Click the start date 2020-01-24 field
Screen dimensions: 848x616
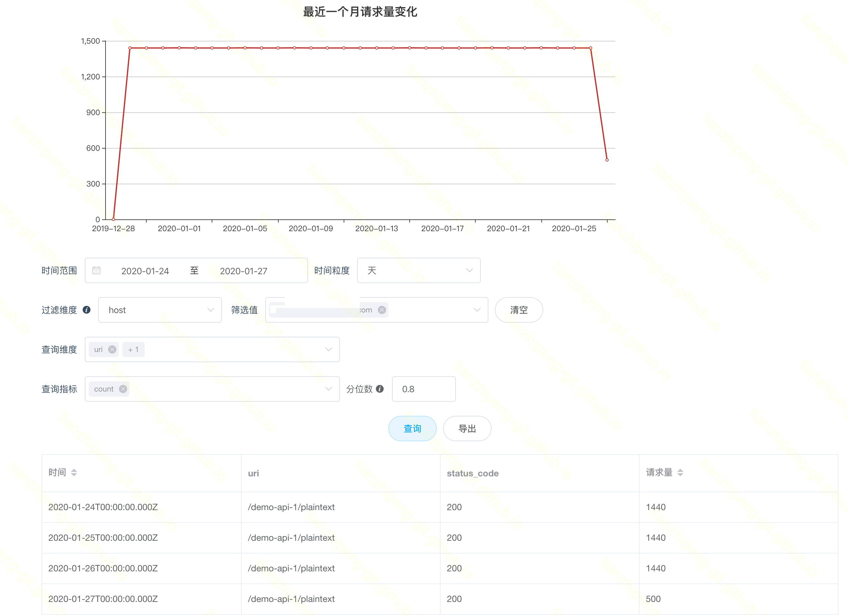[x=145, y=271]
